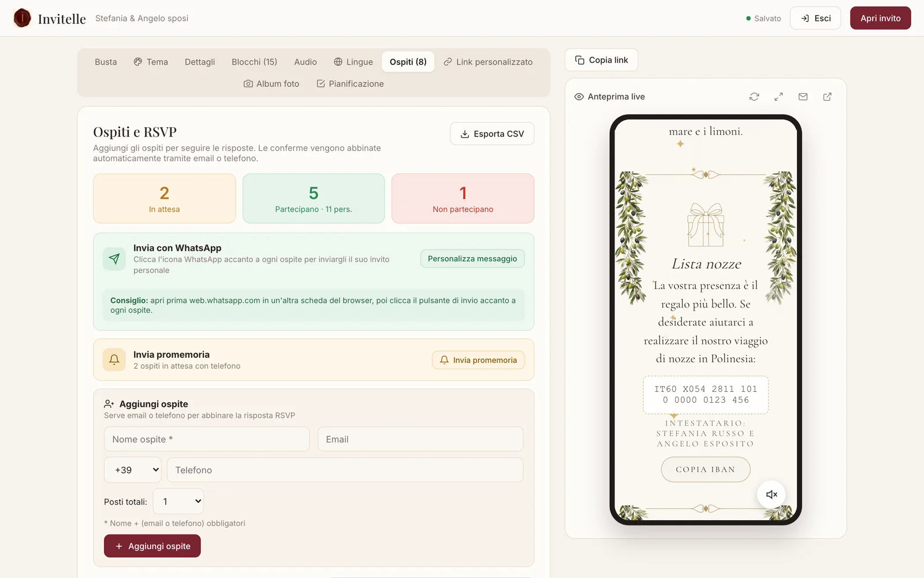Select the Non partecipano stat card

point(463,198)
